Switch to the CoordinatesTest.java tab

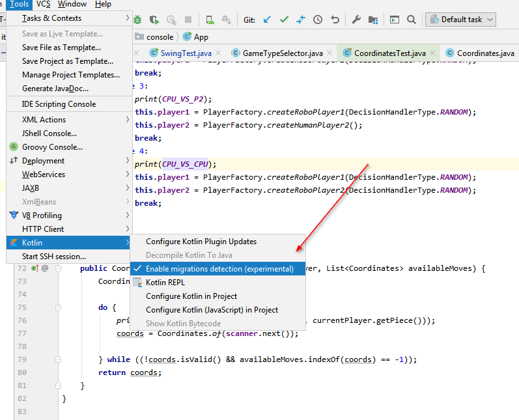(x=389, y=53)
